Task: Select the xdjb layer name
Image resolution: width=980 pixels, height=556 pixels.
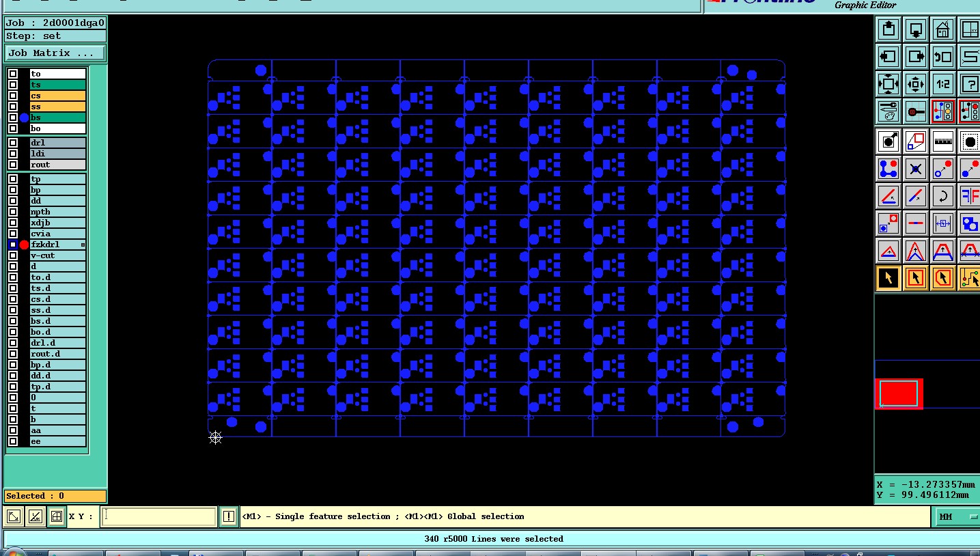Action: click(58, 223)
